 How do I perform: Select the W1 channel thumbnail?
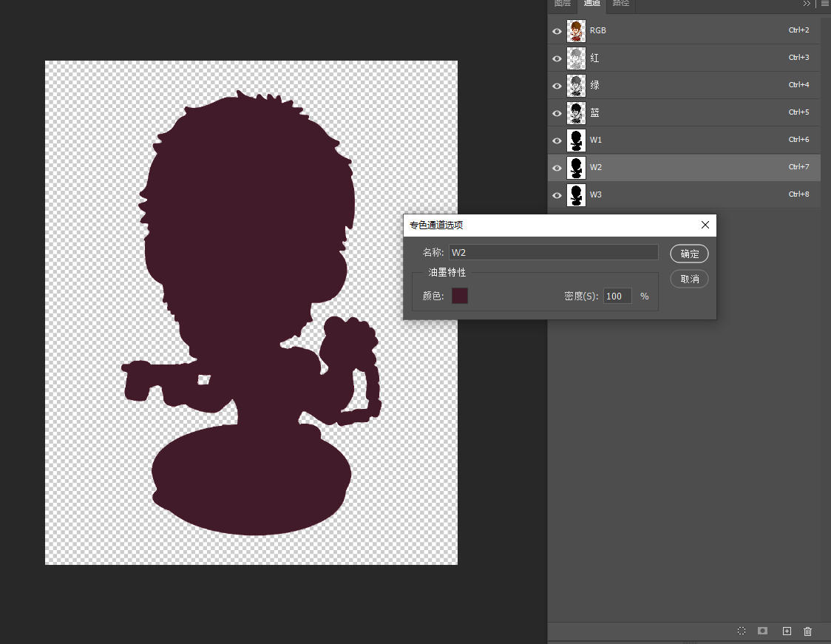(x=576, y=140)
